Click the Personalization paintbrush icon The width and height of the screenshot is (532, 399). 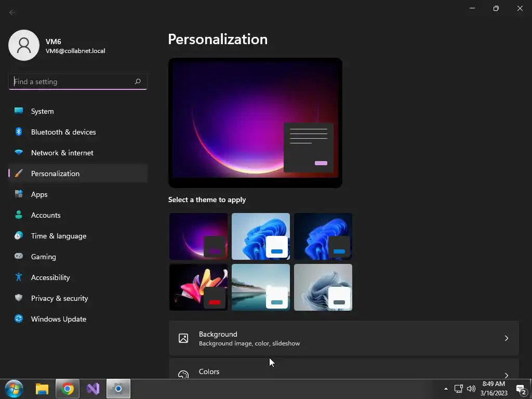pos(19,174)
